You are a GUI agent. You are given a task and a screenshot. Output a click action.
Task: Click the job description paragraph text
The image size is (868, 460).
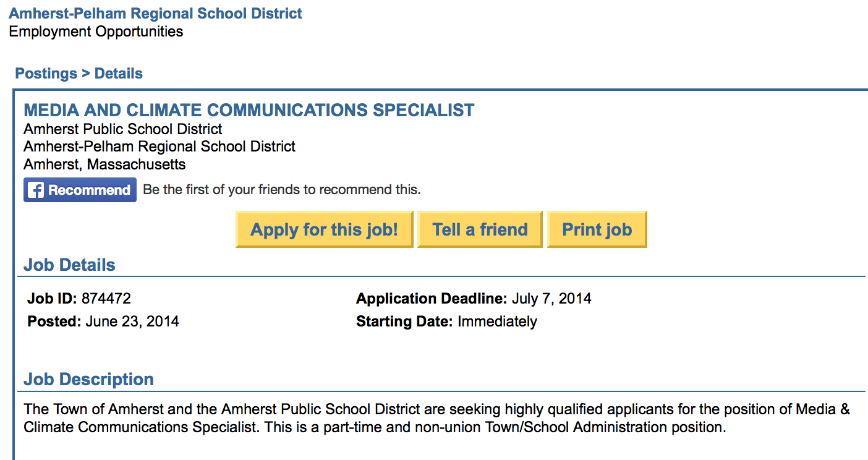436,418
